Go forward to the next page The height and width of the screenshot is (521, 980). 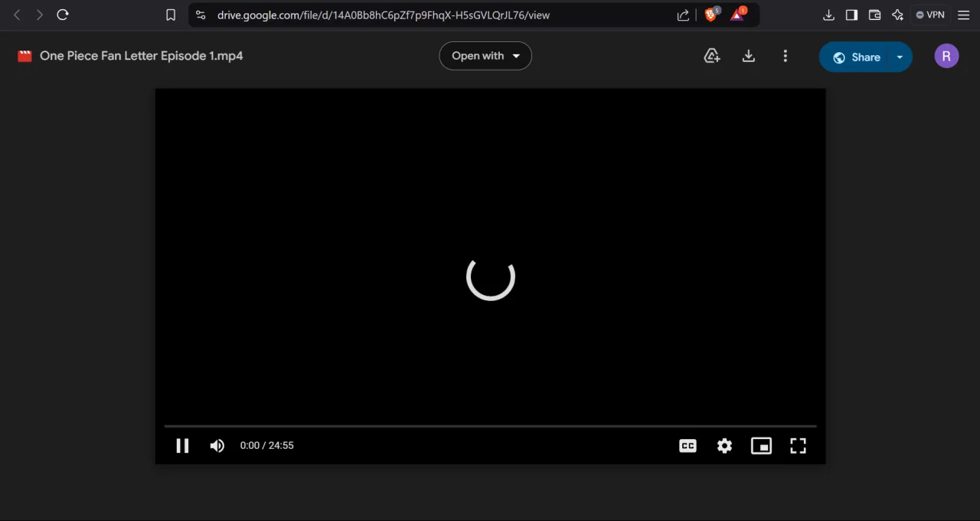pyautogui.click(x=40, y=15)
